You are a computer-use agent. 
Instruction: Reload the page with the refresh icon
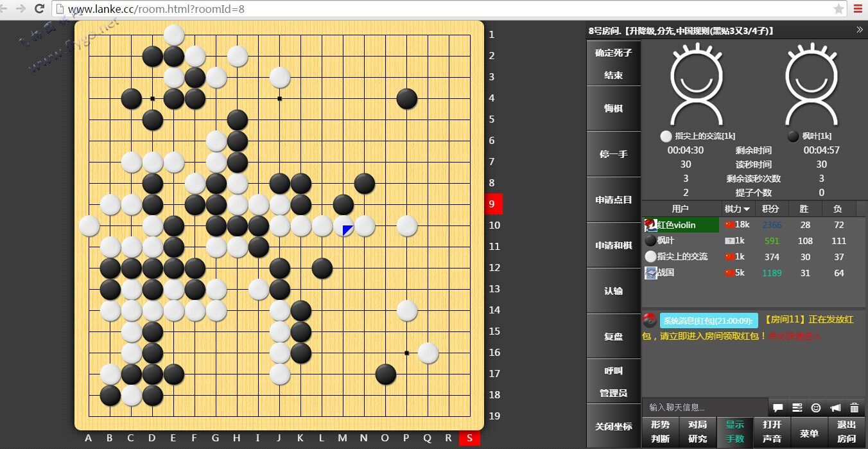pos(39,9)
